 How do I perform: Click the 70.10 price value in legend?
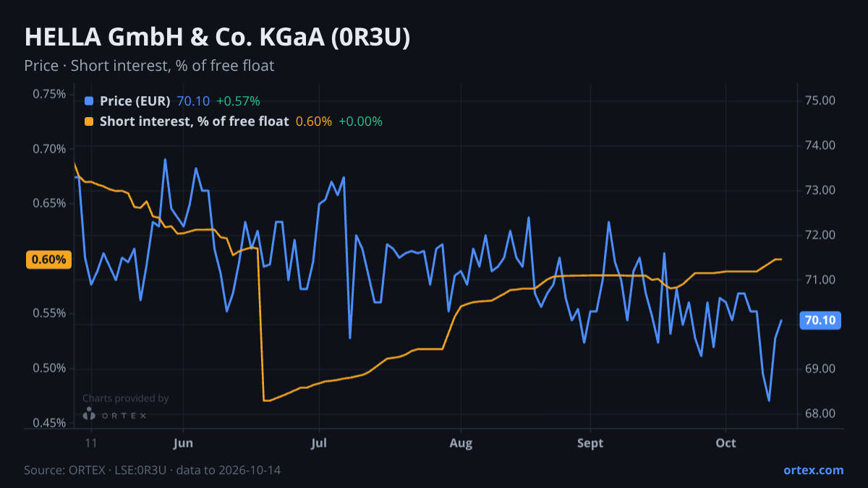point(193,101)
